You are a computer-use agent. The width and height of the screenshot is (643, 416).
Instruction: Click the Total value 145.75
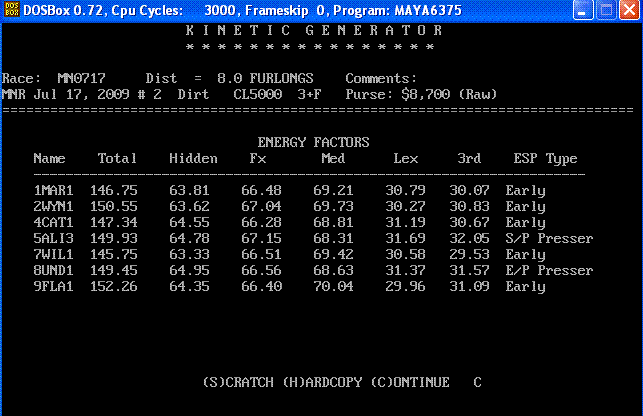point(114,254)
